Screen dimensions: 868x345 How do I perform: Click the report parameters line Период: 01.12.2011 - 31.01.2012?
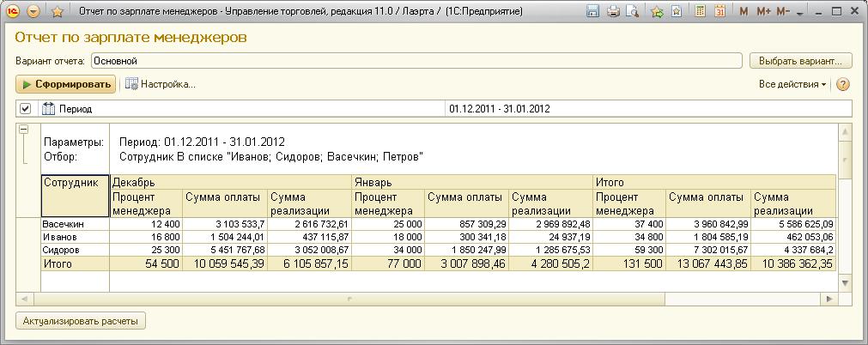coord(202,142)
